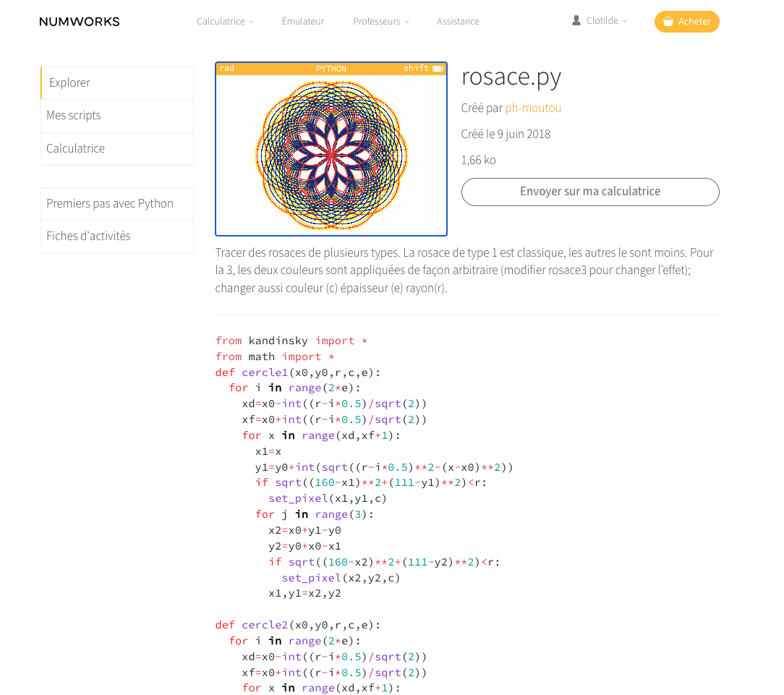Click the 'from kandinsky import *' code line
Viewport: 784px width, 695px height.
pos(291,341)
